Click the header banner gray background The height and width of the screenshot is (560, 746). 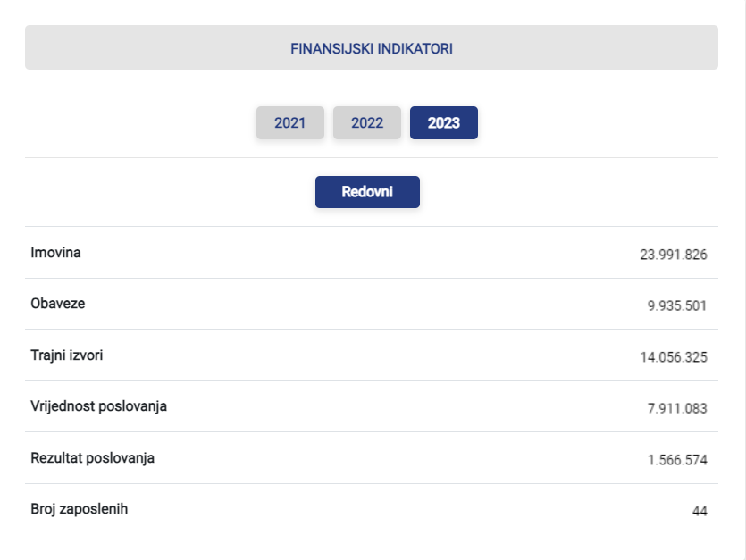coord(143,47)
